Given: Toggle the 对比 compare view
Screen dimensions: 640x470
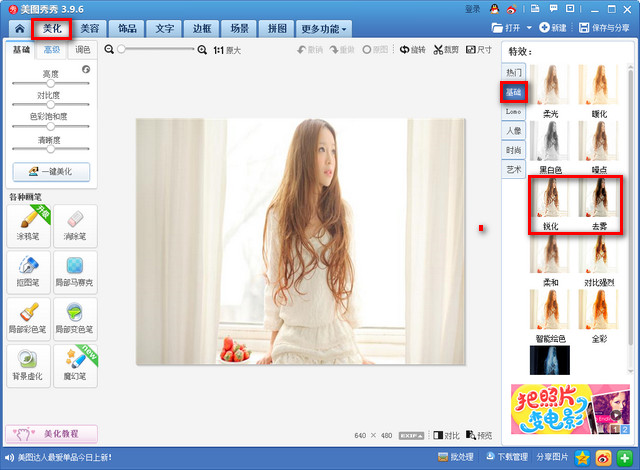Looking at the screenshot, I should (446, 435).
